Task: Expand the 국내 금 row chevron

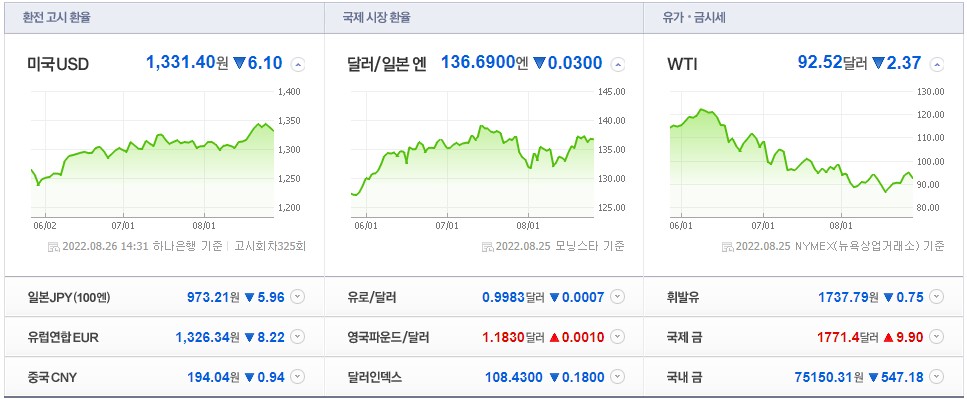Action: coord(937,377)
